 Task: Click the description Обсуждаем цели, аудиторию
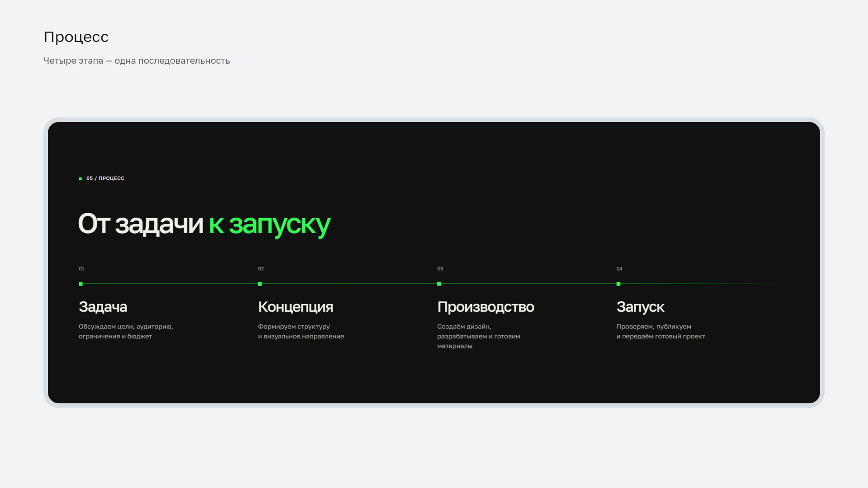coord(126,331)
